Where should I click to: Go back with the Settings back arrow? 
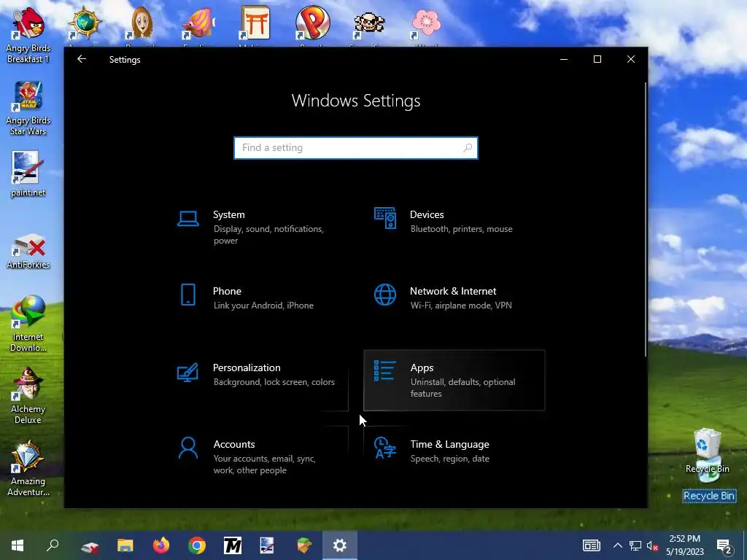pyautogui.click(x=82, y=59)
